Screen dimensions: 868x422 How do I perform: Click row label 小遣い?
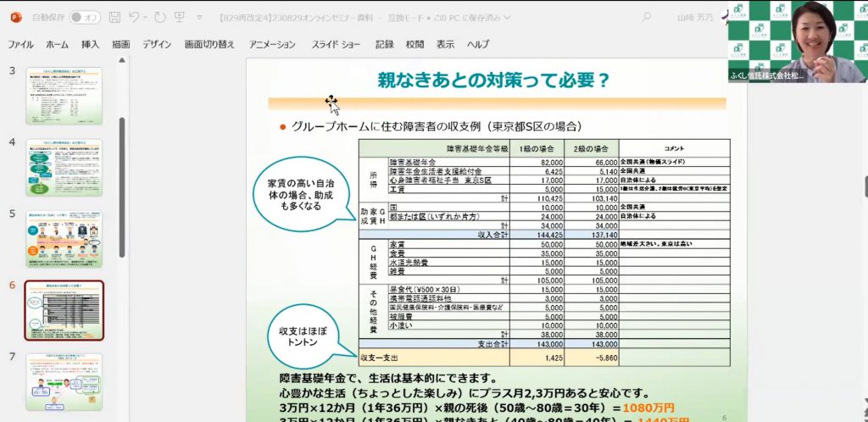click(401, 325)
